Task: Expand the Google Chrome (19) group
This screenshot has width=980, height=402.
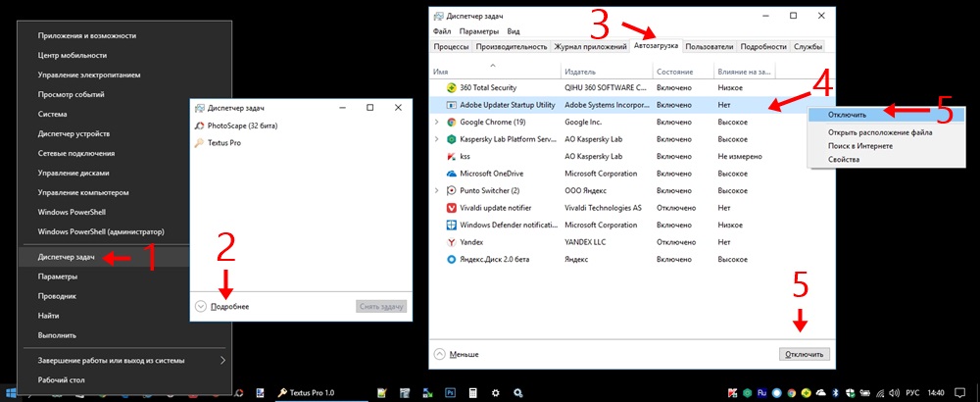Action: (x=437, y=123)
